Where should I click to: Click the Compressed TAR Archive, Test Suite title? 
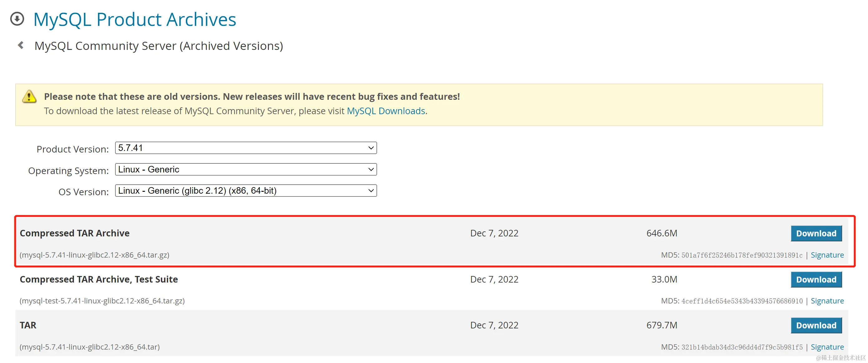coord(99,279)
